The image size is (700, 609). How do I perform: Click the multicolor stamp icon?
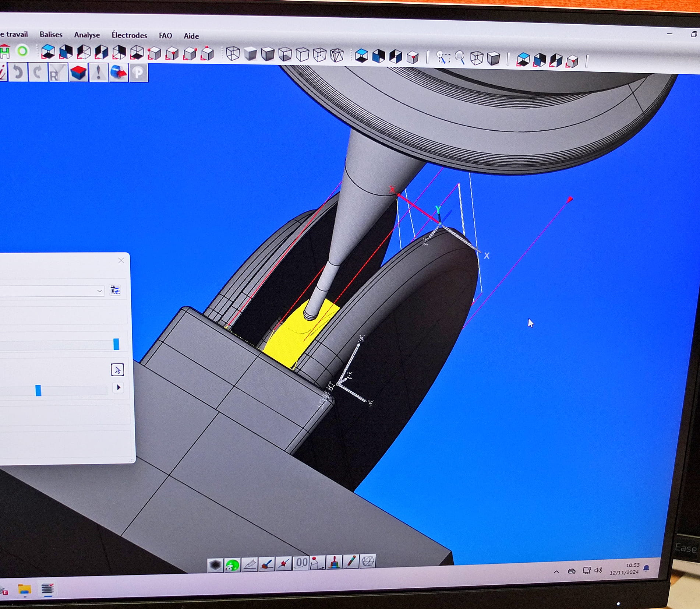pos(334,562)
